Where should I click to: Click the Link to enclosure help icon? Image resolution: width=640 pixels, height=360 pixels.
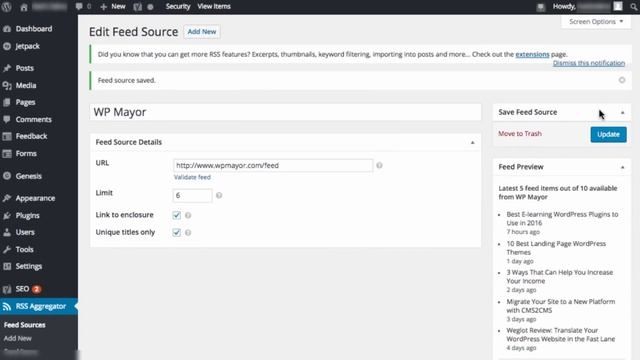point(188,215)
